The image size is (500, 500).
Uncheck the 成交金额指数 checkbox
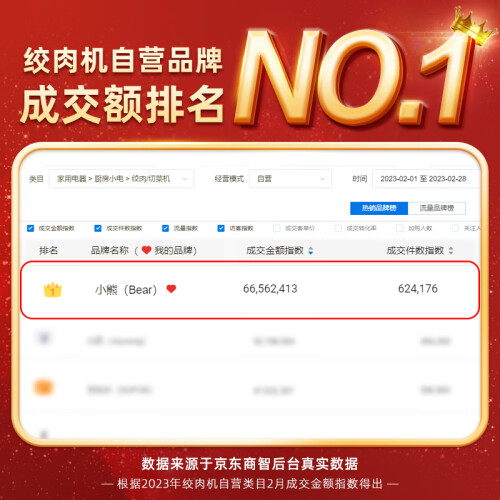pos(30,228)
